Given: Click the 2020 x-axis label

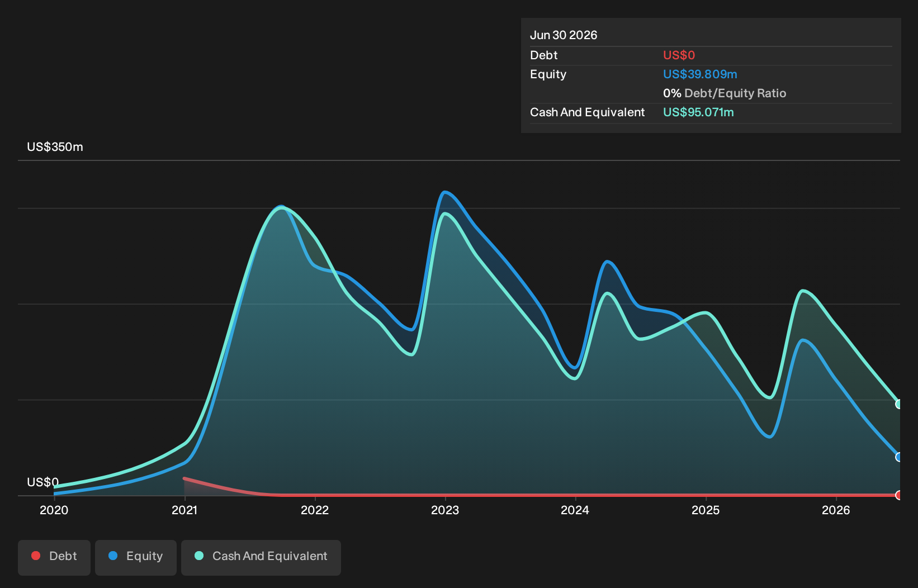Looking at the screenshot, I should 54,510.
